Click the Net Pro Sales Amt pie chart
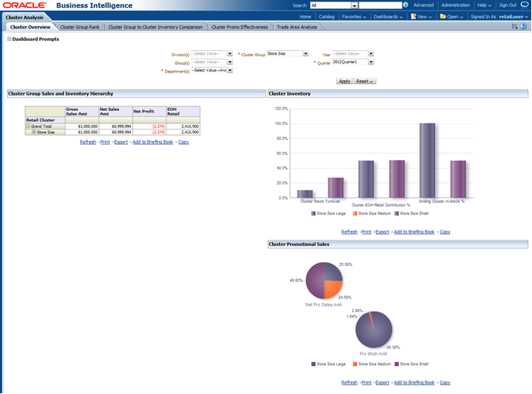Screen dimensions: 532x394 (324, 281)
